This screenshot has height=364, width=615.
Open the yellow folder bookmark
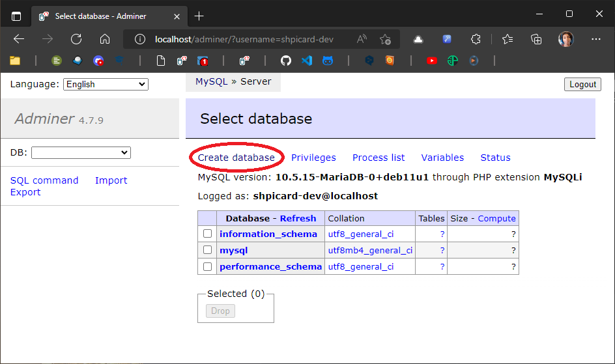15,61
